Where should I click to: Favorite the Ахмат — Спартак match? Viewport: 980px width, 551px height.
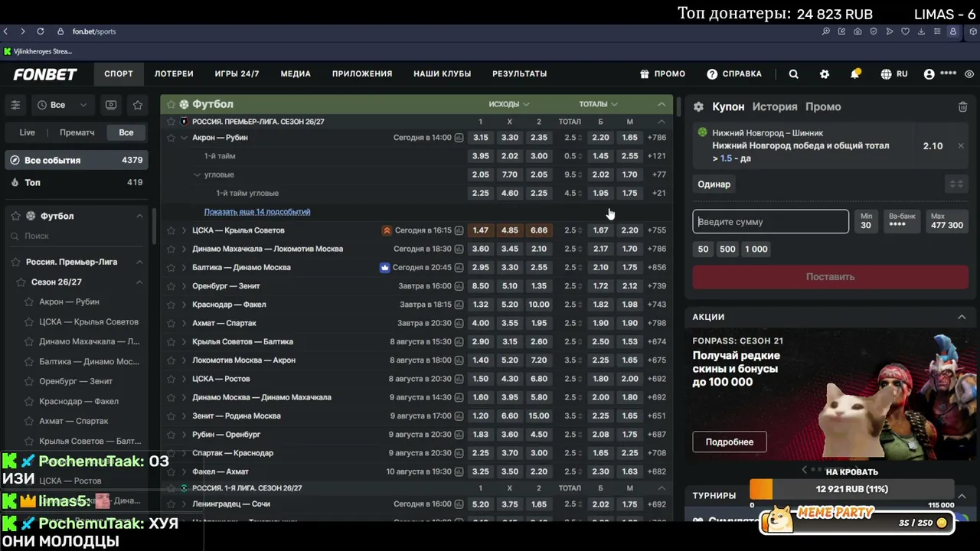click(x=171, y=323)
